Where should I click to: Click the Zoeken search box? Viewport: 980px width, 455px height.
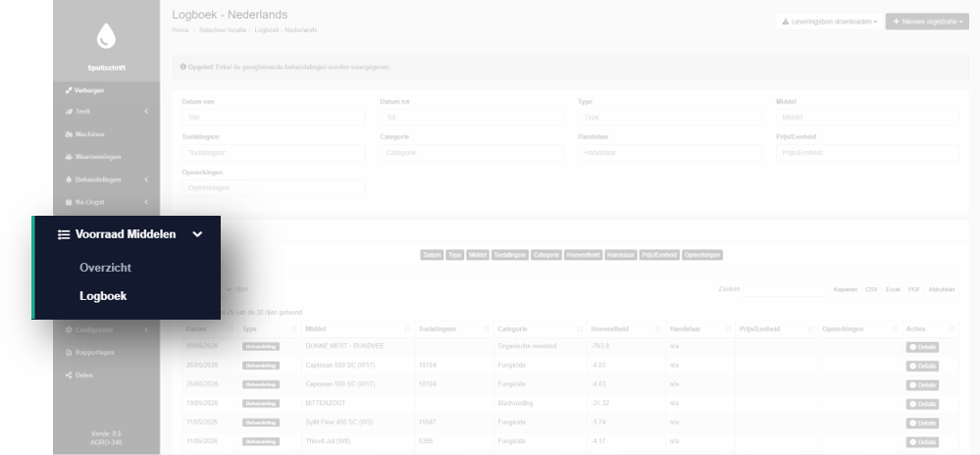785,289
